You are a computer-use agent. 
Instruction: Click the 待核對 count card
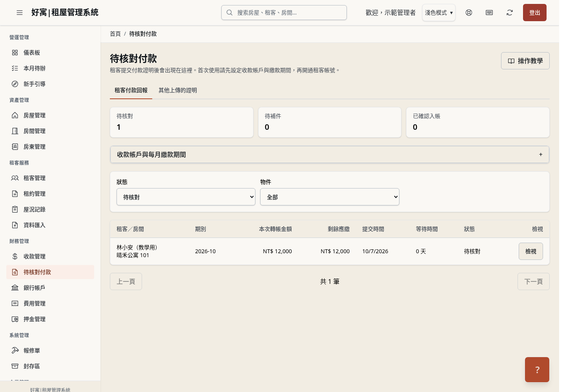point(182,122)
